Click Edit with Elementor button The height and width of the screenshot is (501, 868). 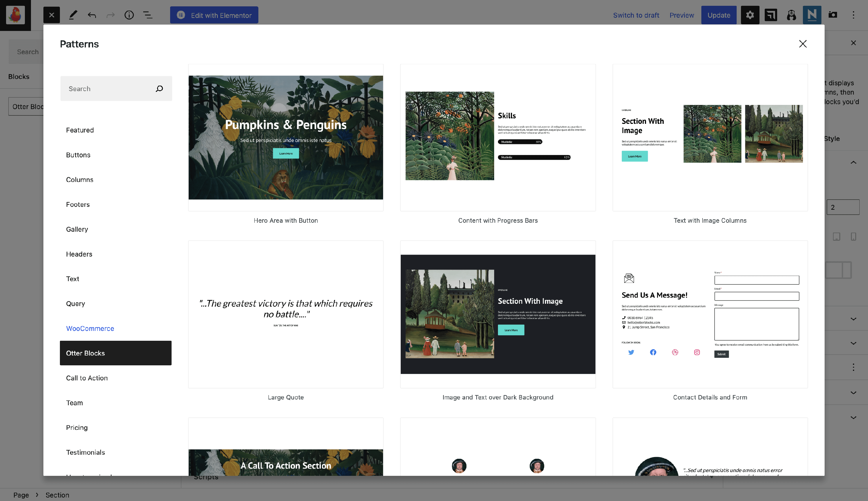click(x=214, y=15)
